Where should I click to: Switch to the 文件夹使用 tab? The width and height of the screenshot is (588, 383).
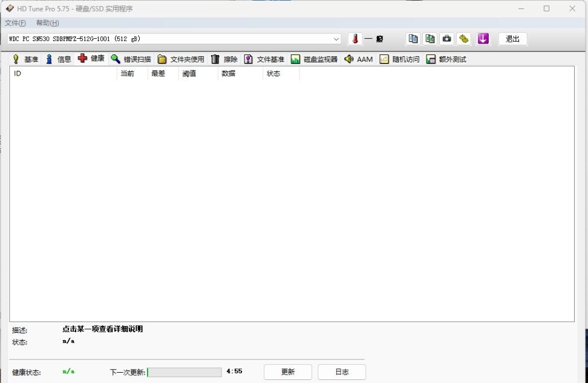(181, 59)
